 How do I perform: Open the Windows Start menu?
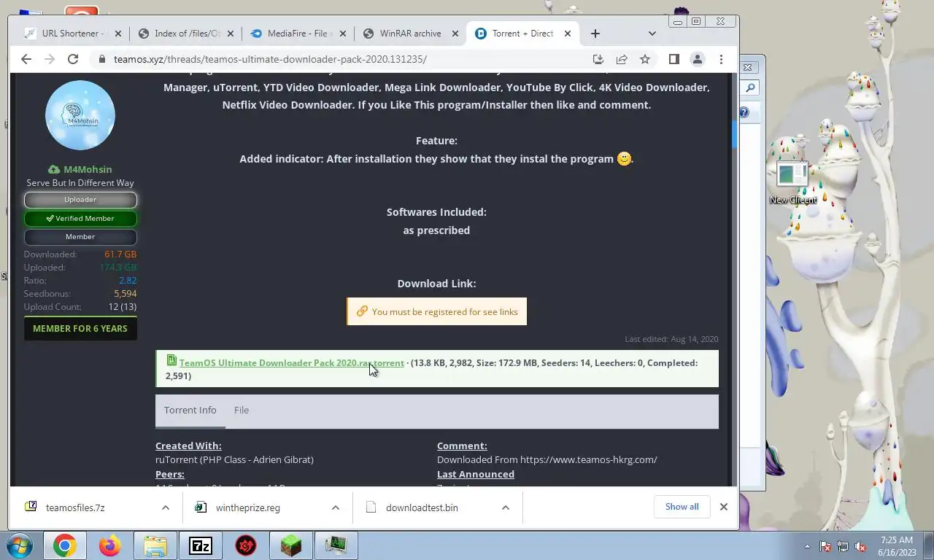coord(19,545)
